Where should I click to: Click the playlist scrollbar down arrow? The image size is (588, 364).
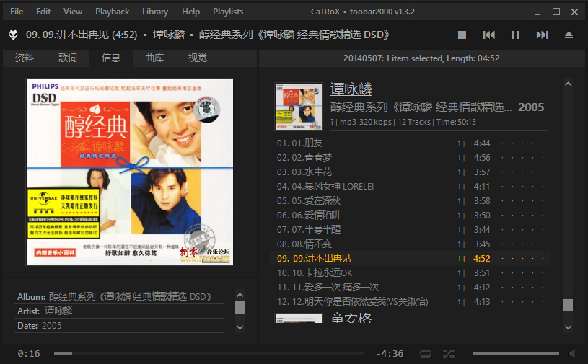[x=568, y=327]
